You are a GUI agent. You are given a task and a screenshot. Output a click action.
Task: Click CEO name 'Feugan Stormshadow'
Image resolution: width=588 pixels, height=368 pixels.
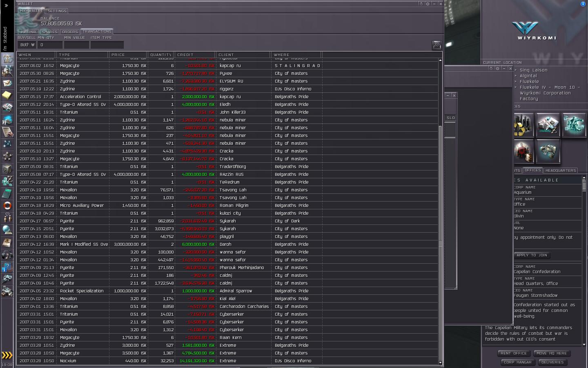pos(535,295)
